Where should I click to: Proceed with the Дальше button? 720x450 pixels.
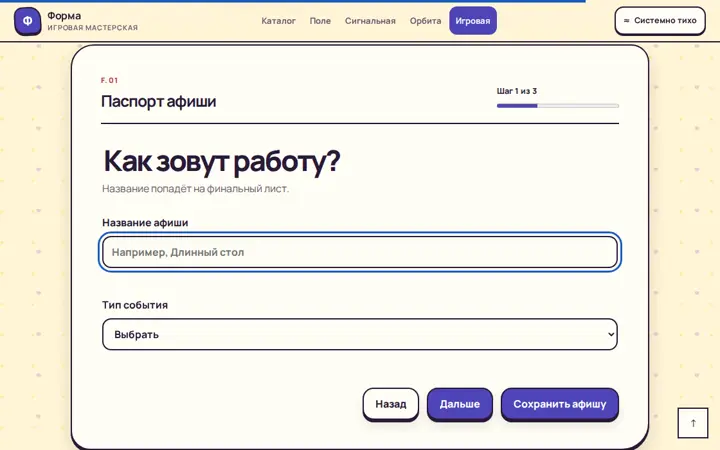coord(460,404)
